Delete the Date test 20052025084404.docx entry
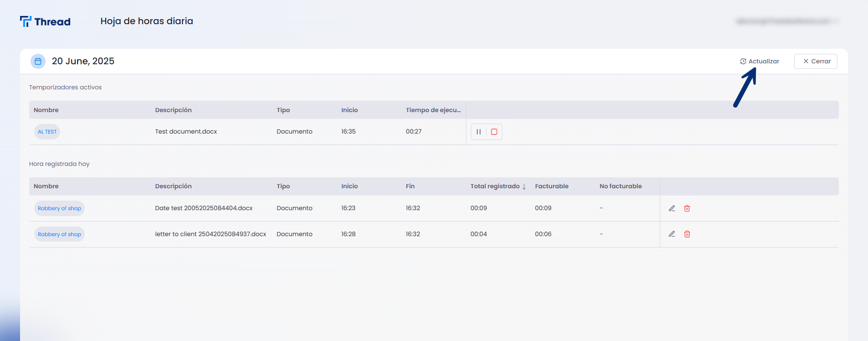The height and width of the screenshot is (341, 868). (687, 208)
